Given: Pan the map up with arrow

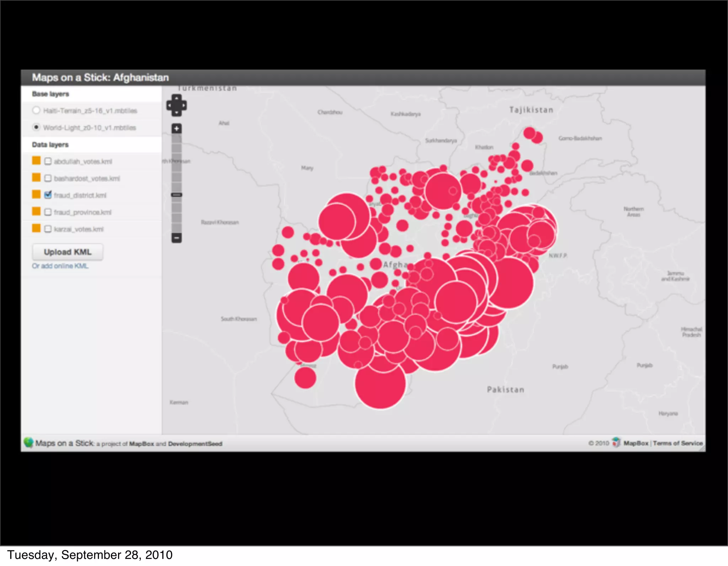Looking at the screenshot, I should coord(177,98).
